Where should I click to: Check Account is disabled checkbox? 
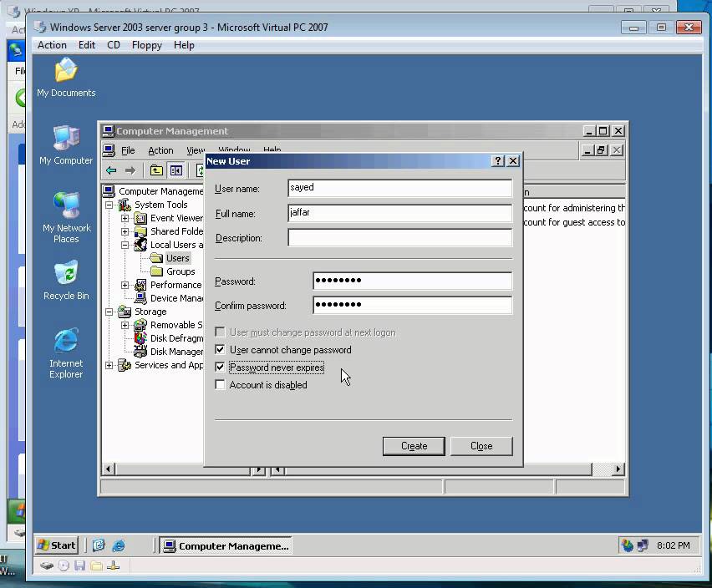tap(221, 385)
